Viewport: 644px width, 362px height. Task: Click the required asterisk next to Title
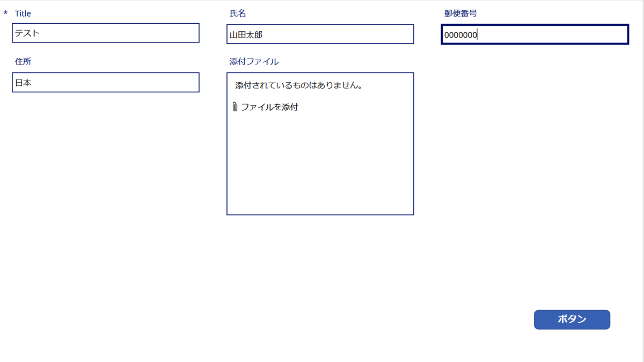(6, 13)
